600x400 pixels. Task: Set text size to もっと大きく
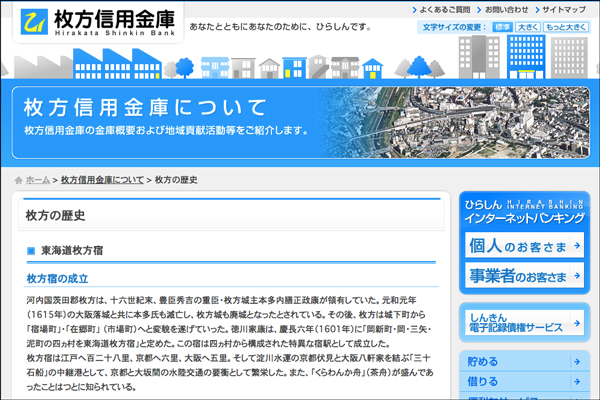(566, 27)
